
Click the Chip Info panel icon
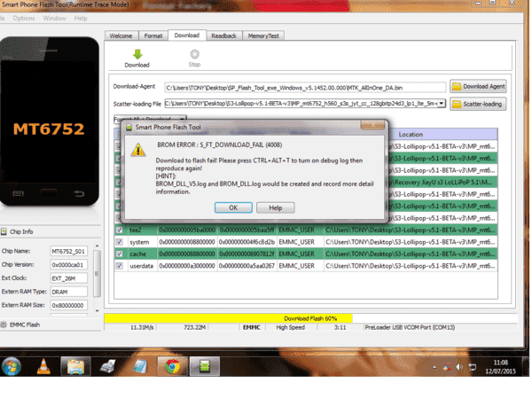pyautogui.click(x=4, y=231)
